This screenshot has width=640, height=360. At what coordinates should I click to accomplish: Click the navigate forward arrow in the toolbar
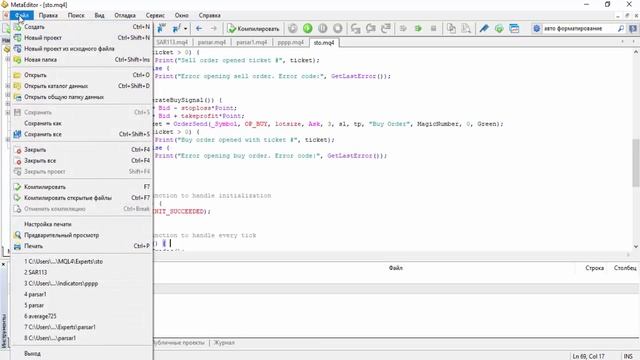pyautogui.click(x=213, y=29)
